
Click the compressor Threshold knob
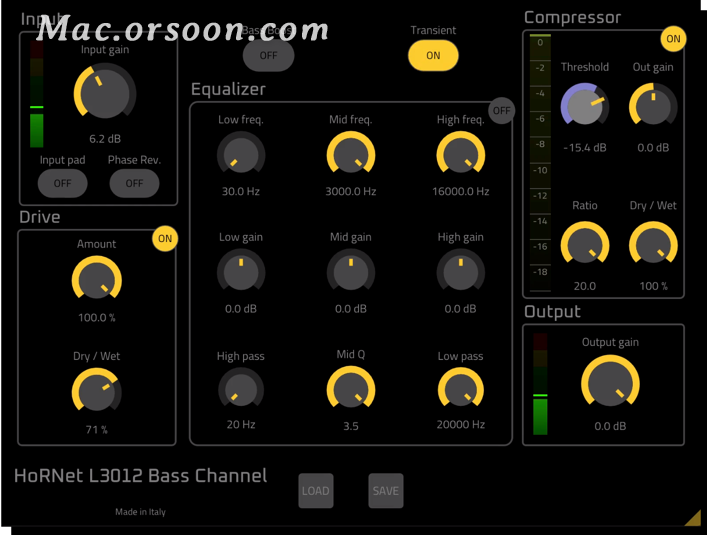(585, 105)
